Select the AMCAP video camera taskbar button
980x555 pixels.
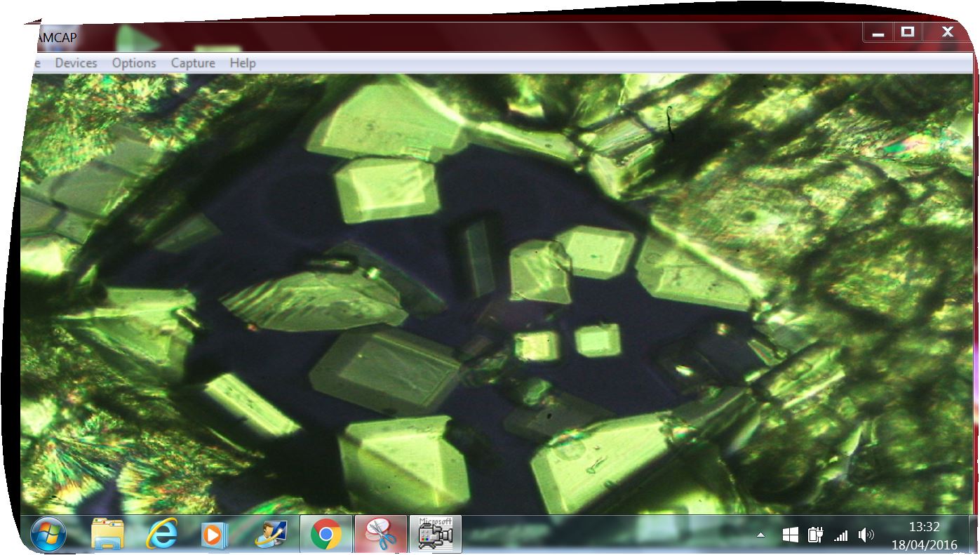435,535
